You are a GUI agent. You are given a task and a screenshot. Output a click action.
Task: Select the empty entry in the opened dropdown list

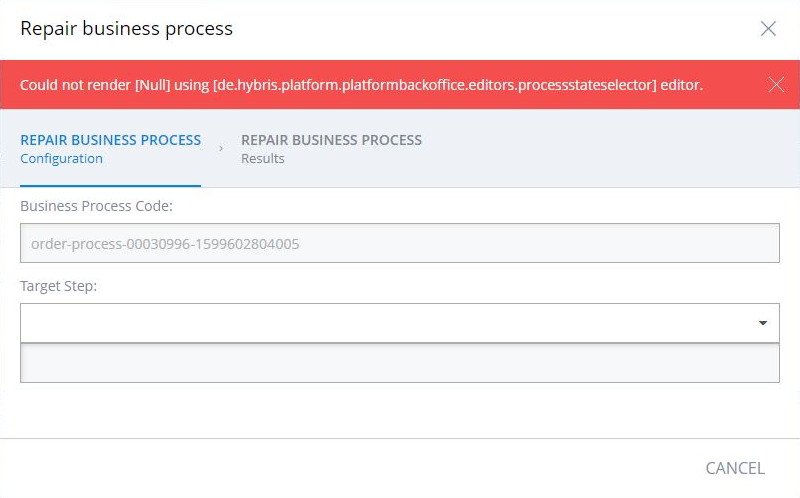(400, 363)
